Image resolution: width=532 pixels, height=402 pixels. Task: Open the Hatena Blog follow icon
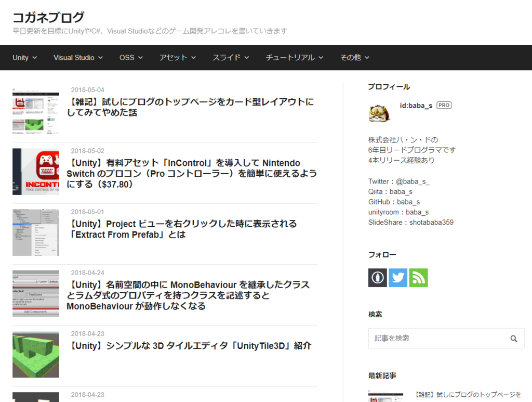[x=377, y=278]
